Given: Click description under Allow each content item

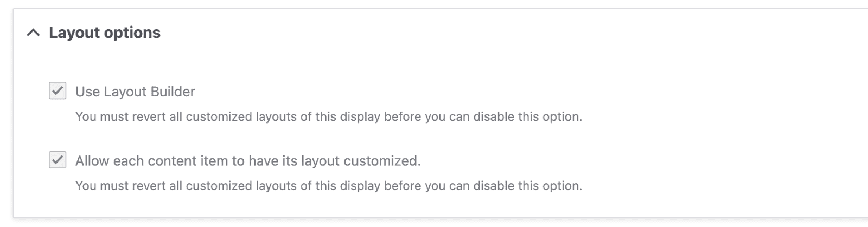Looking at the screenshot, I should click(328, 186).
